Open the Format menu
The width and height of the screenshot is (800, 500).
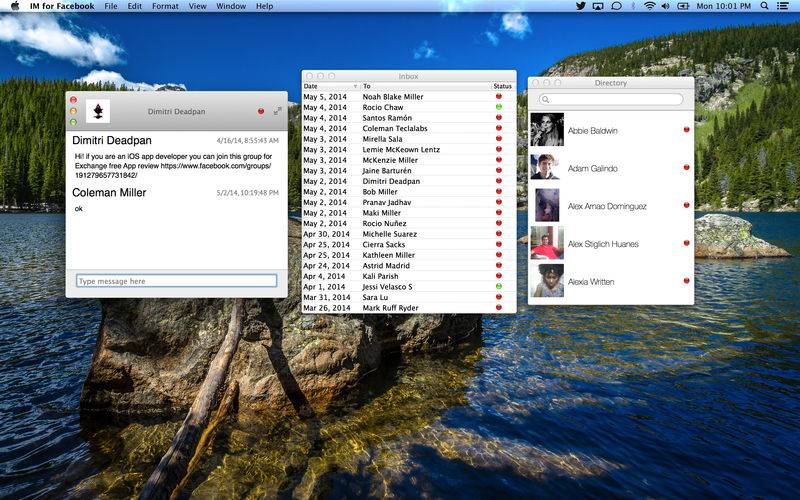tap(165, 6)
